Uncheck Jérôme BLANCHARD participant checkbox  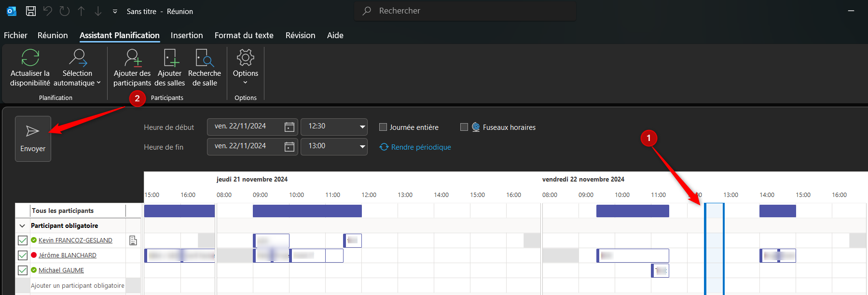click(23, 255)
